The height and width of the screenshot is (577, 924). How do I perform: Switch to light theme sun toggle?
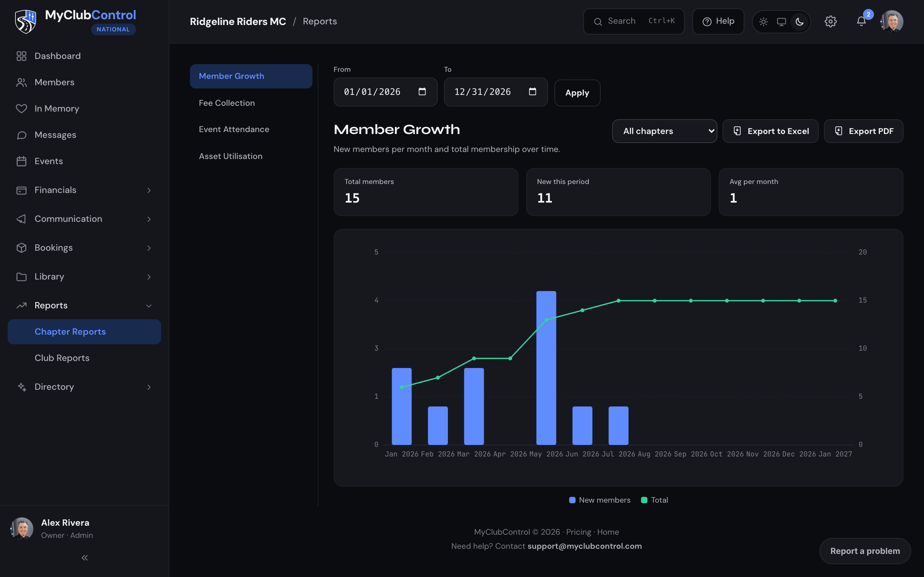click(763, 22)
